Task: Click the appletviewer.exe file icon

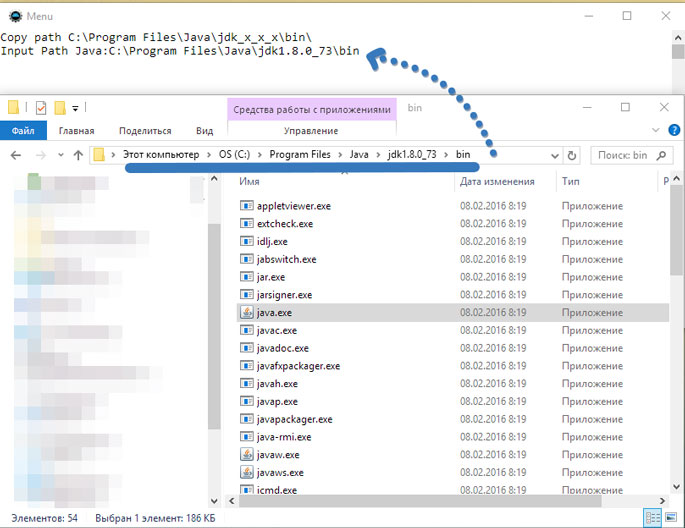Action: click(x=246, y=206)
